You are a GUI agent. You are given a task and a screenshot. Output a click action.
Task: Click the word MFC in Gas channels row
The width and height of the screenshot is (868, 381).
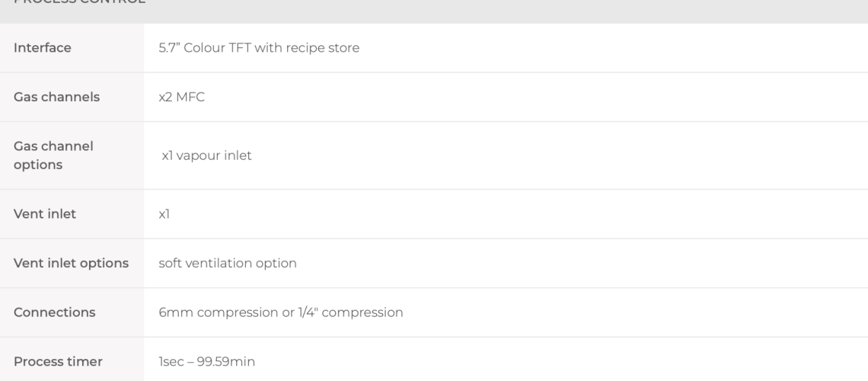[x=190, y=97]
